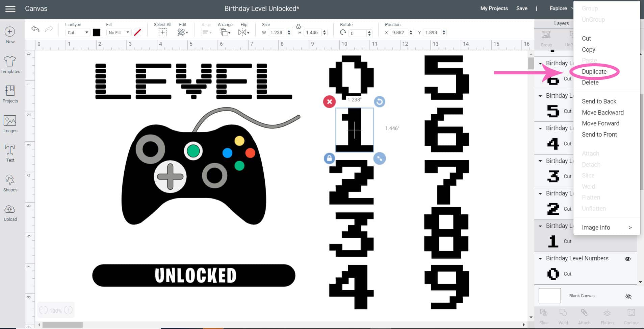
Task: Click the Upload icon
Action: (x=10, y=209)
